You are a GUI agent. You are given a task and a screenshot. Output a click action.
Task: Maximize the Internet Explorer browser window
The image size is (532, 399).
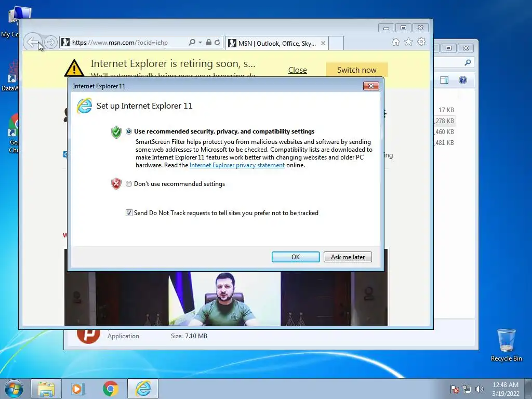tap(403, 28)
